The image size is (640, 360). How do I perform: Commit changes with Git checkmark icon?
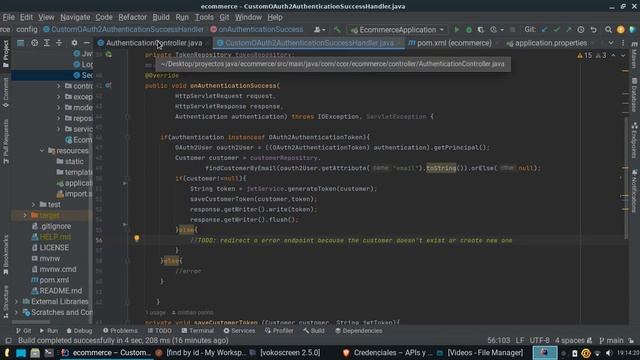pos(557,30)
